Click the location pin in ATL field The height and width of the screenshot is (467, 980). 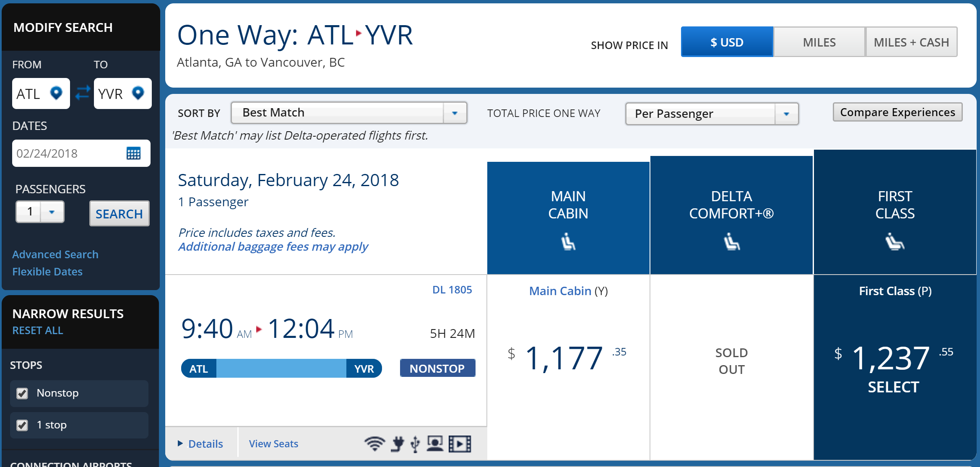[56, 93]
